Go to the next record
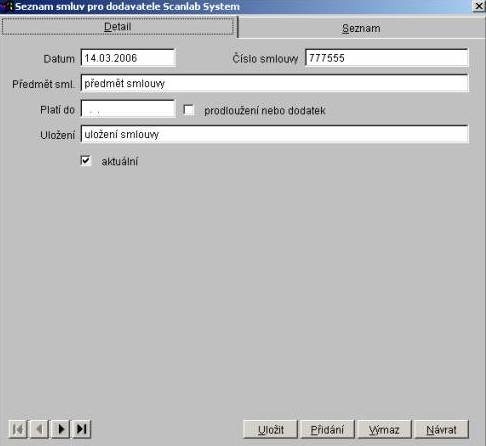Screen dimensions: 486x446 [61, 429]
